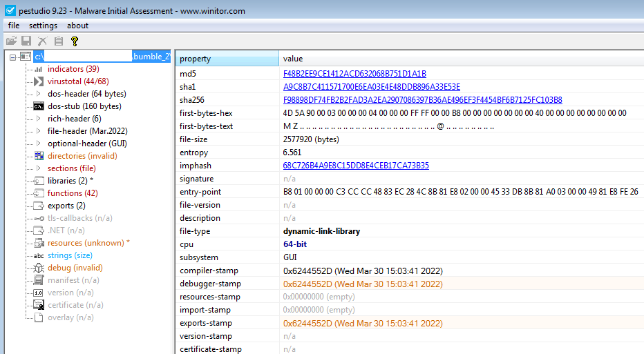This screenshot has width=644, height=354.
Task: Click the pestudio app icon in title bar
Action: [10, 10]
